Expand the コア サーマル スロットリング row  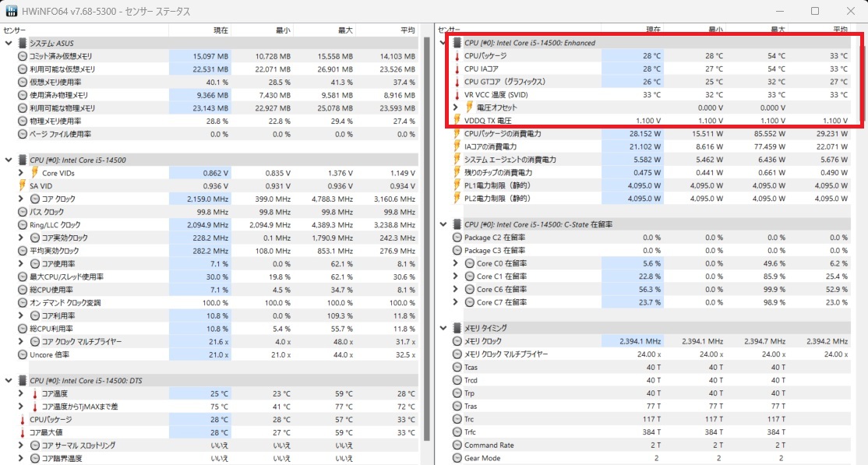click(20, 445)
